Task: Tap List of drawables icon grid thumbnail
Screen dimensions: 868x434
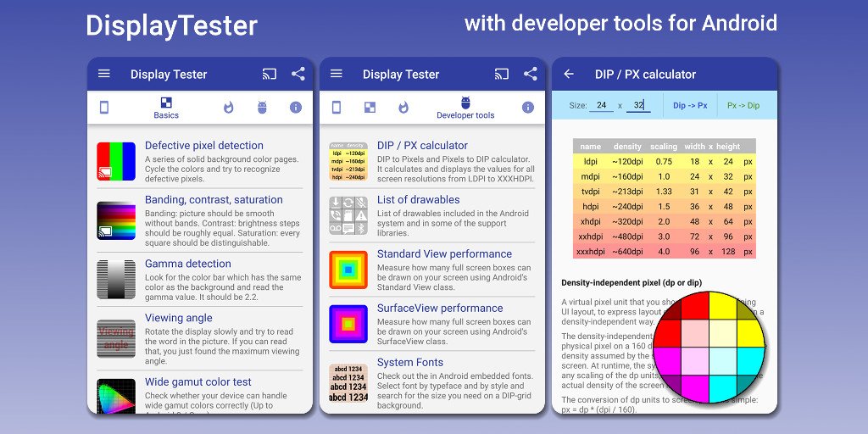Action: pos(348,215)
